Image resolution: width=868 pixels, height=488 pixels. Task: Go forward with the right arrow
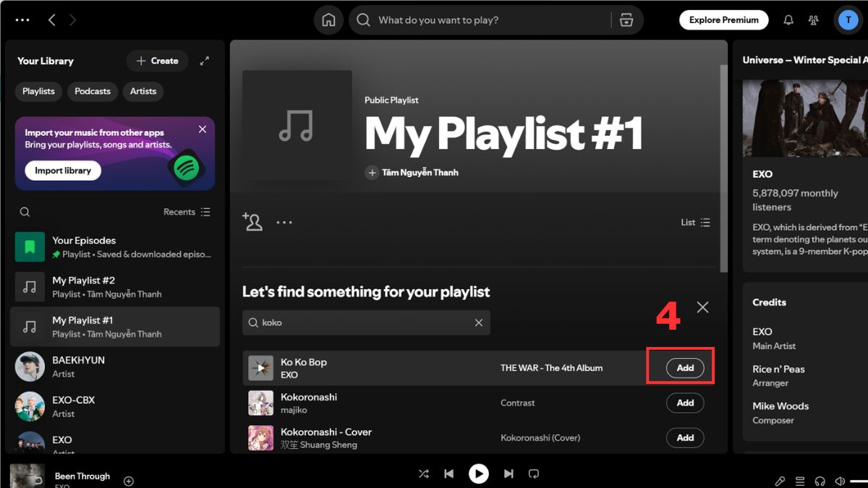72,20
